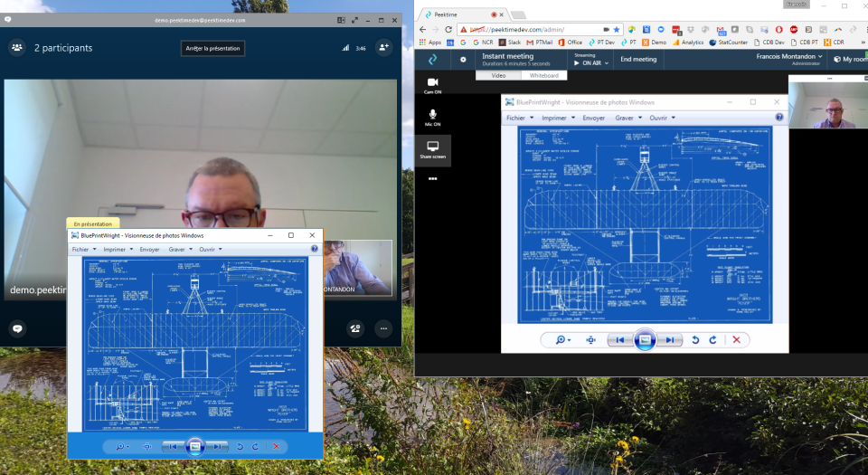Toggle Mic ON in Peektime sidebar
This screenshot has height=475, width=868.
tap(432, 118)
